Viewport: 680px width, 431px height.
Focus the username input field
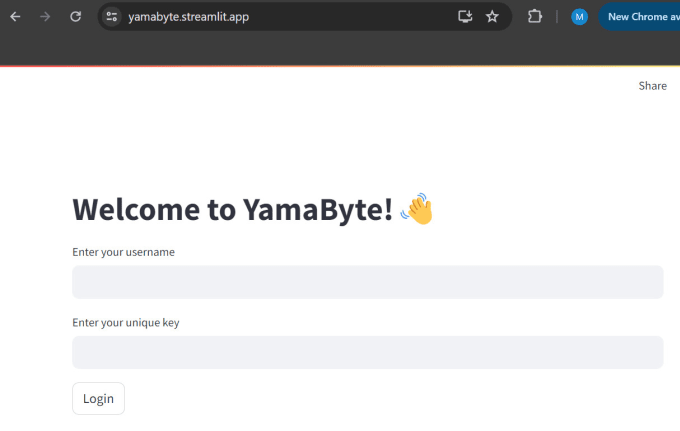[x=367, y=282]
